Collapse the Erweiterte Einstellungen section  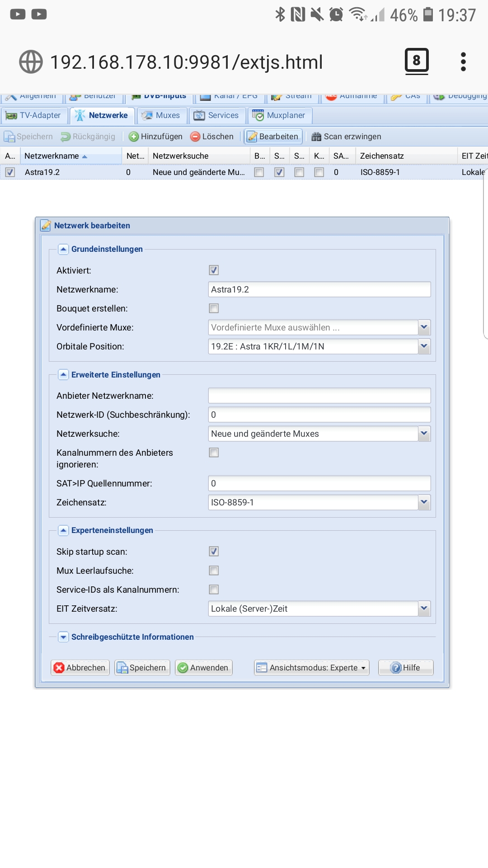point(64,375)
